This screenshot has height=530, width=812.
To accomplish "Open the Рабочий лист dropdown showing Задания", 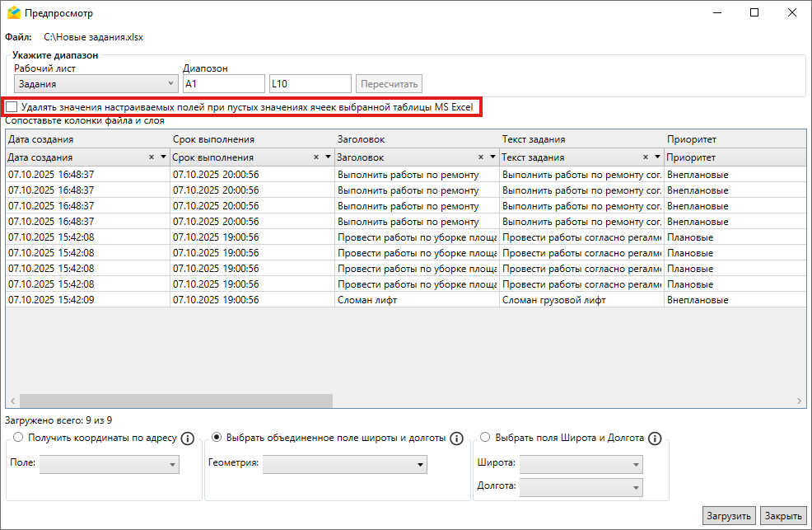I will [x=95, y=83].
